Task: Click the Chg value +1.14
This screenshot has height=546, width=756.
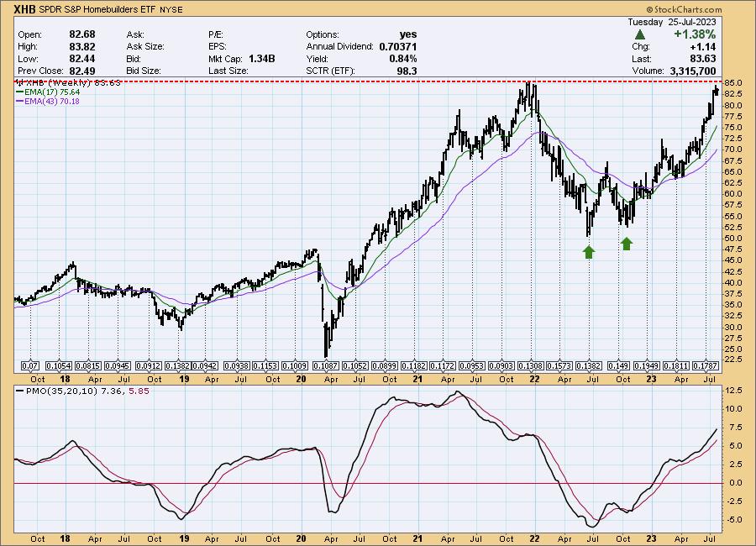Action: click(x=703, y=46)
